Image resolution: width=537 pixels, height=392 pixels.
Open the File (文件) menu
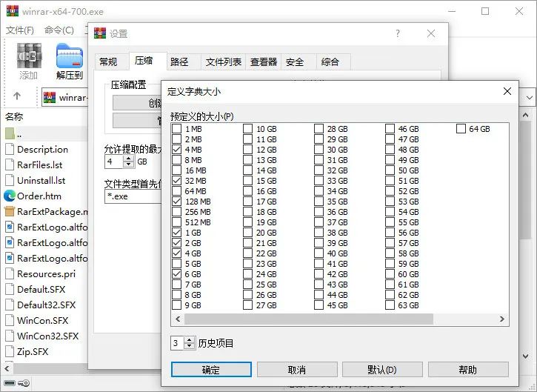[20, 30]
